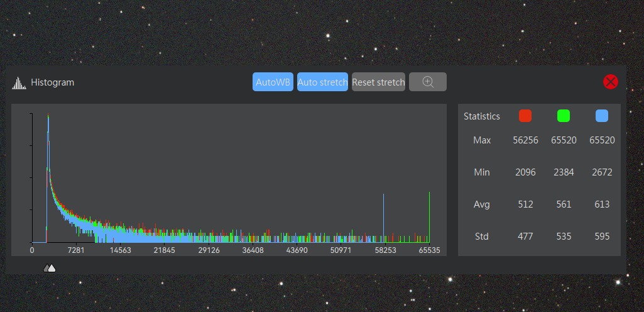Click the green Avg value 561
The image size is (644, 312).
pos(564,204)
